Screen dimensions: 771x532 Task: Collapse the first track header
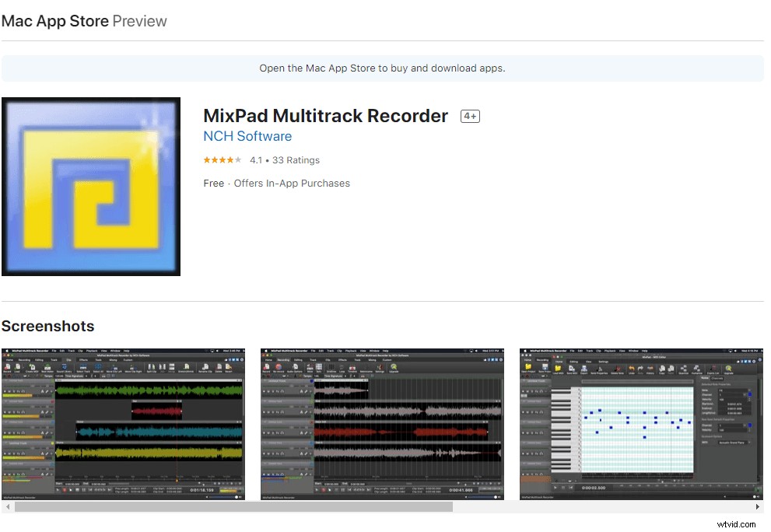point(5,380)
